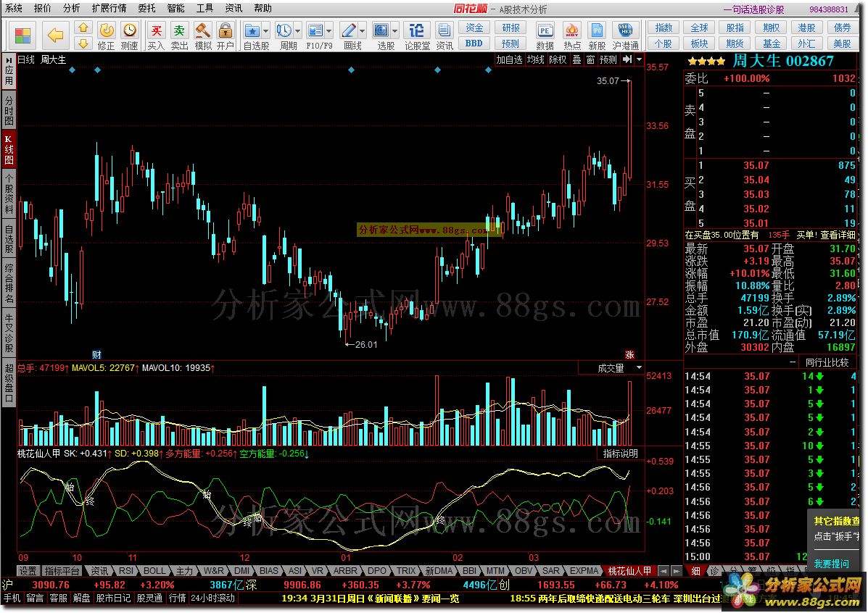Click the 设置 button below indicators

coord(28,571)
